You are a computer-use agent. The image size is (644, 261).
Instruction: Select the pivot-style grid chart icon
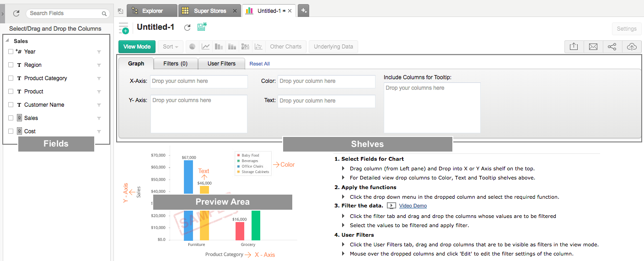pyautogui.click(x=246, y=47)
